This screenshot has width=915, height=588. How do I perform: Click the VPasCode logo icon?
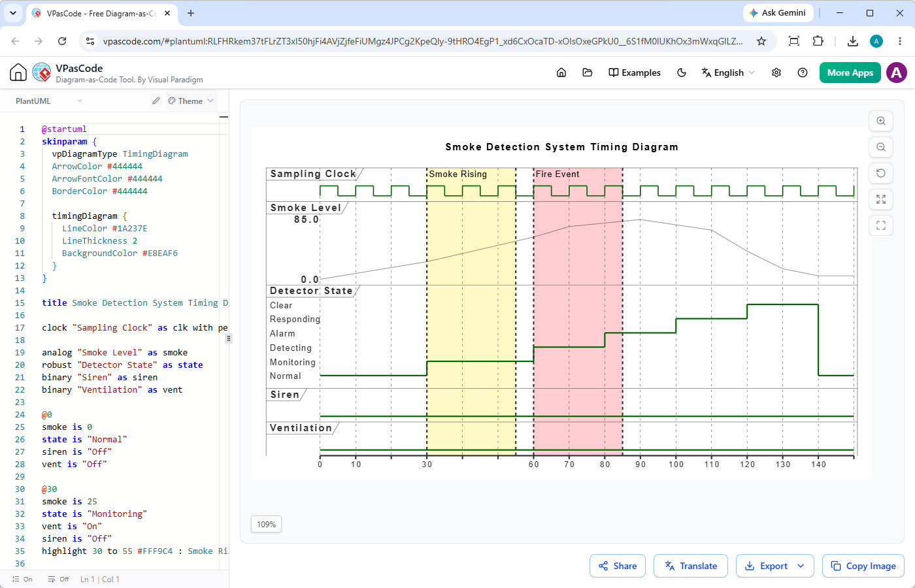coord(42,73)
